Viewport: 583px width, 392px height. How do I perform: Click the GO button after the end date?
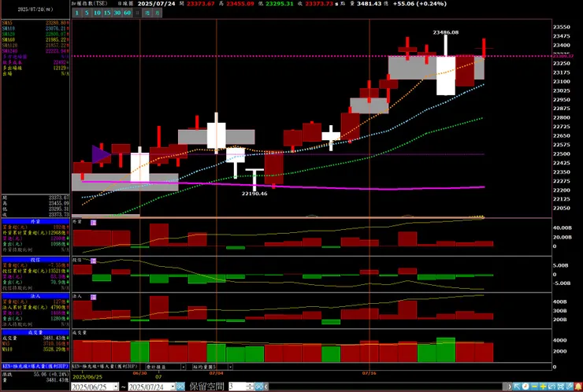click(180, 386)
